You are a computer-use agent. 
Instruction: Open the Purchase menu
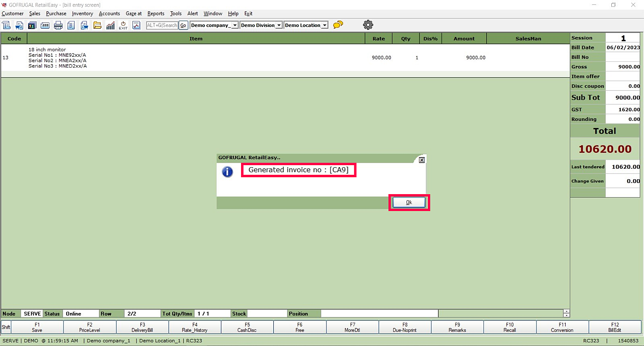click(56, 14)
